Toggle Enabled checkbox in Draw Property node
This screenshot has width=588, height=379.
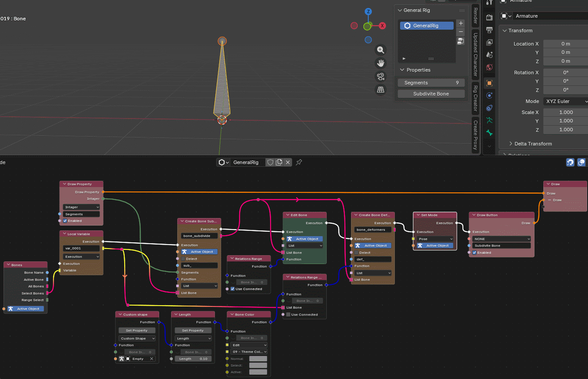(65, 221)
